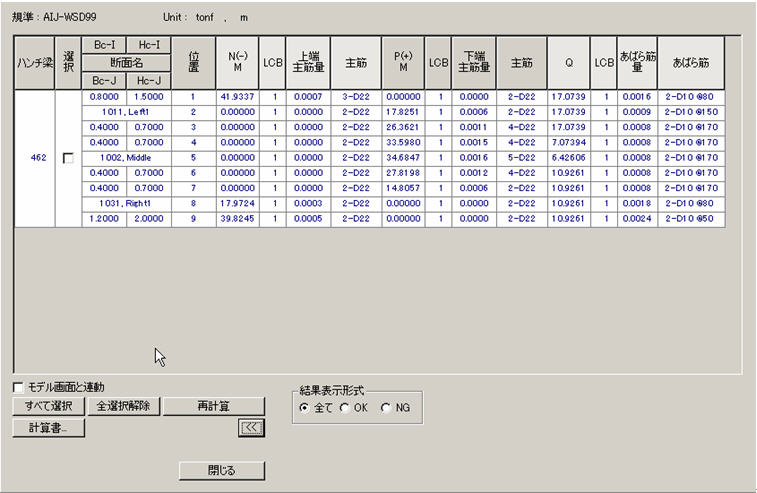Select the NG result filter
The width and height of the screenshot is (757, 493).
tap(386, 408)
